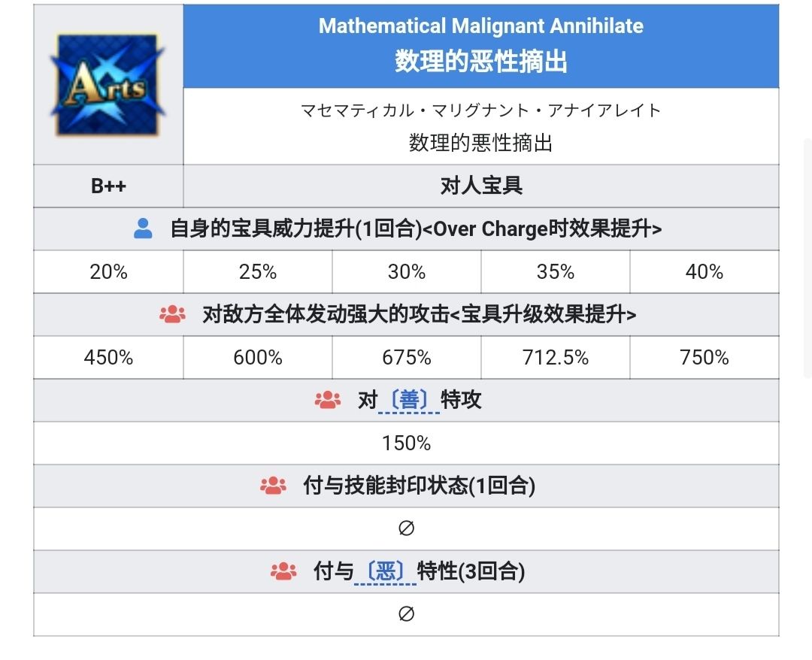Click the 712.5% damage value cell

pyautogui.click(x=555, y=357)
